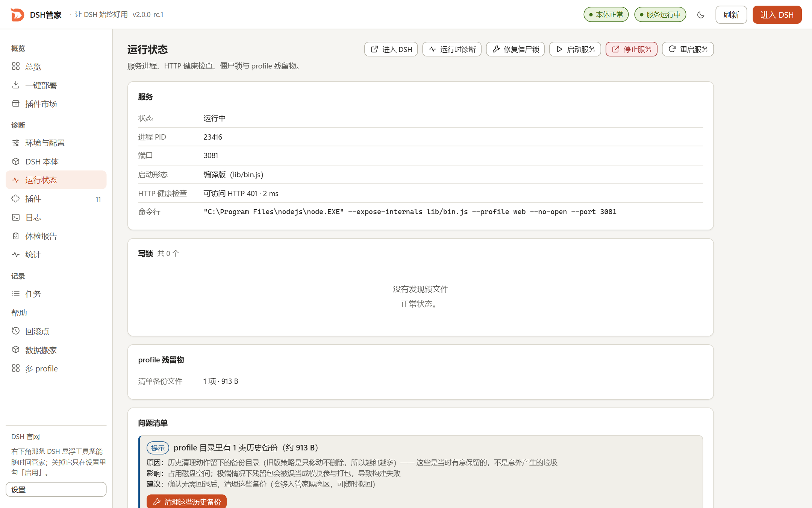This screenshot has width=812, height=508.
Task: Open 多 profile in the sidebar
Action: coord(56,368)
